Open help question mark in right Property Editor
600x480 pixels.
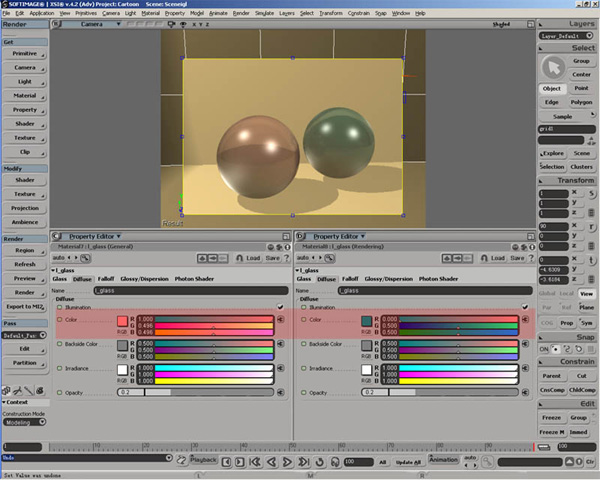(x=531, y=258)
